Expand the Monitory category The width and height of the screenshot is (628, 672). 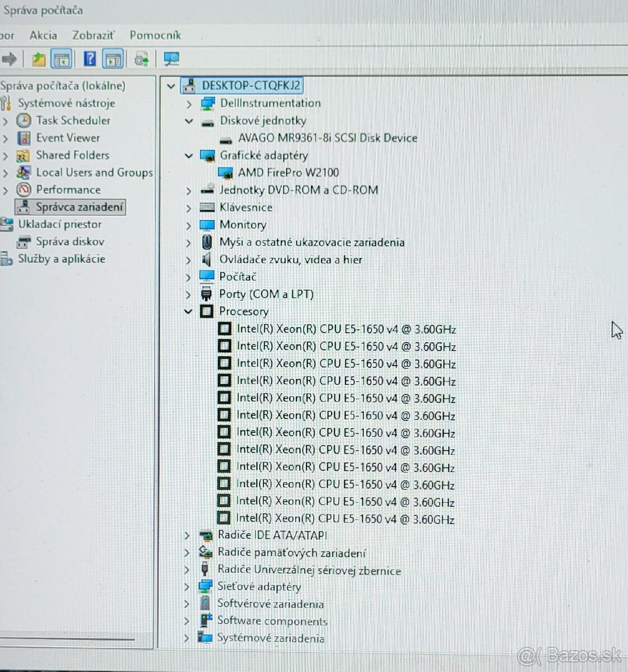click(188, 225)
